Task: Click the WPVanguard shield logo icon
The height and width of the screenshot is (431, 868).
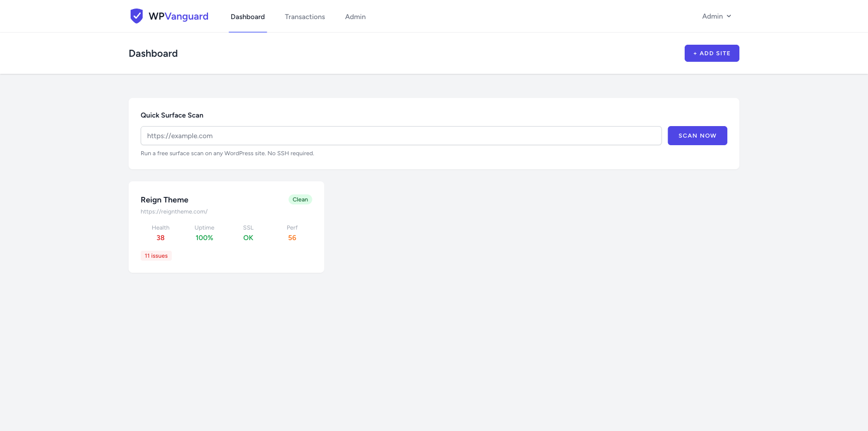Action: tap(137, 16)
